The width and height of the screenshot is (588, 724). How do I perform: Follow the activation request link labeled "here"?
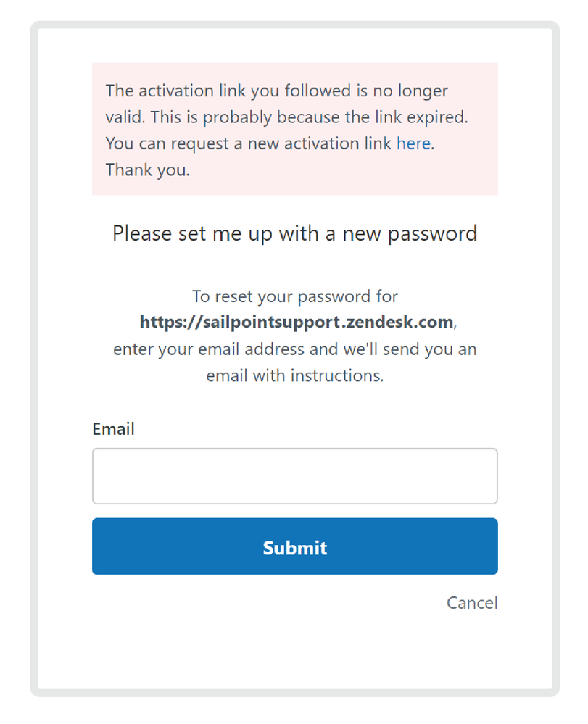click(x=413, y=143)
